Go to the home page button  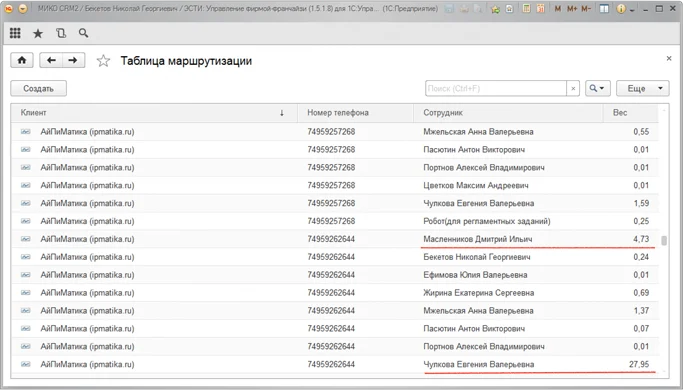(22, 60)
